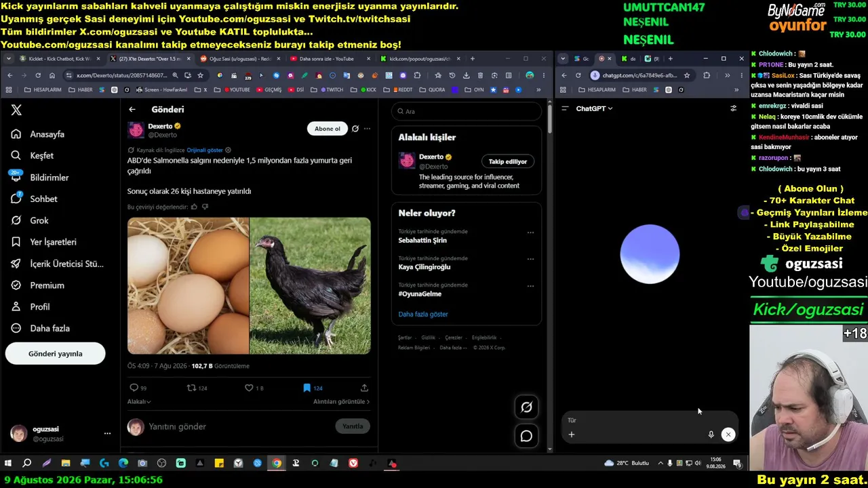Screen dimensions: 868x488
Task: Click the plus attach icon in ChatGPT
Action: [x=571, y=434]
